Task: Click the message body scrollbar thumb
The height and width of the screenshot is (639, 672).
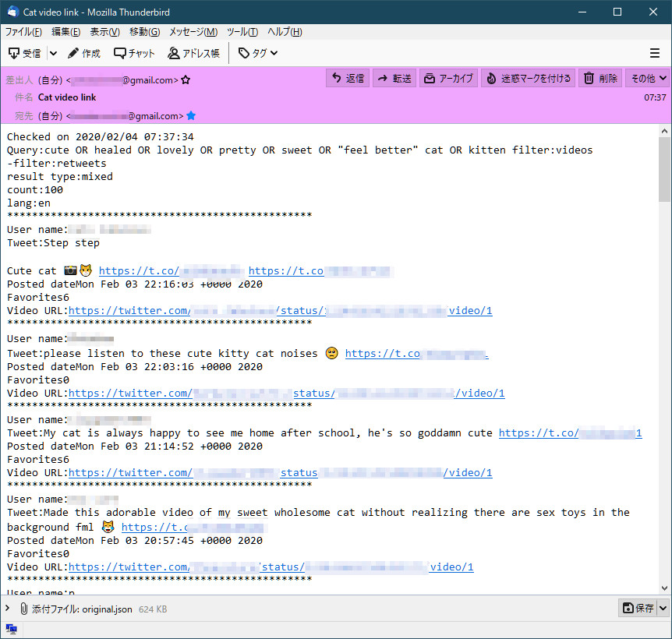Action: click(x=664, y=169)
